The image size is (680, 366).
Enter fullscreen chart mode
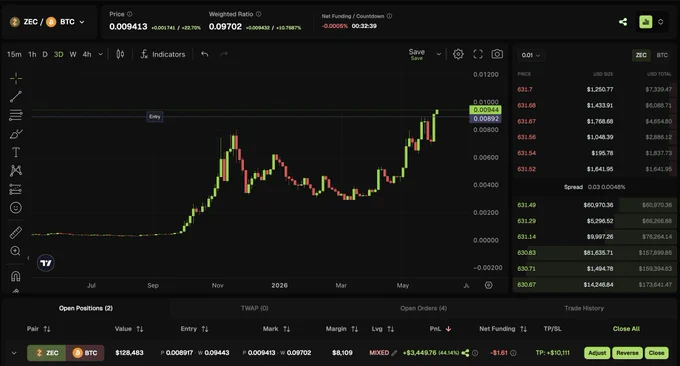[478, 54]
